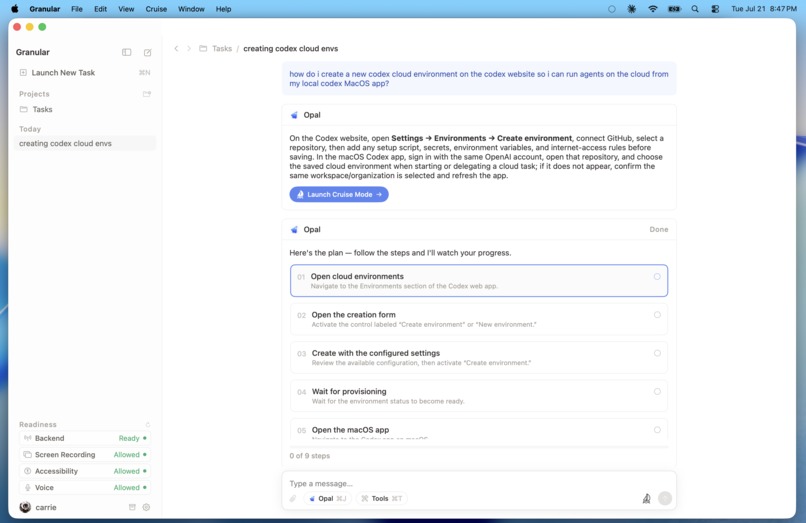Image resolution: width=806 pixels, height=523 pixels.
Task: Open the Cruise menu
Action: point(156,9)
